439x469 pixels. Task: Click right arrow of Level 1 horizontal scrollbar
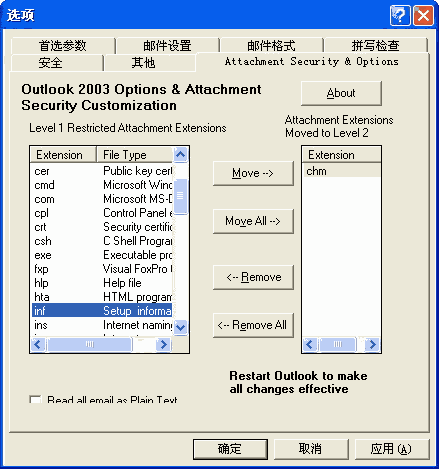[x=163, y=344]
